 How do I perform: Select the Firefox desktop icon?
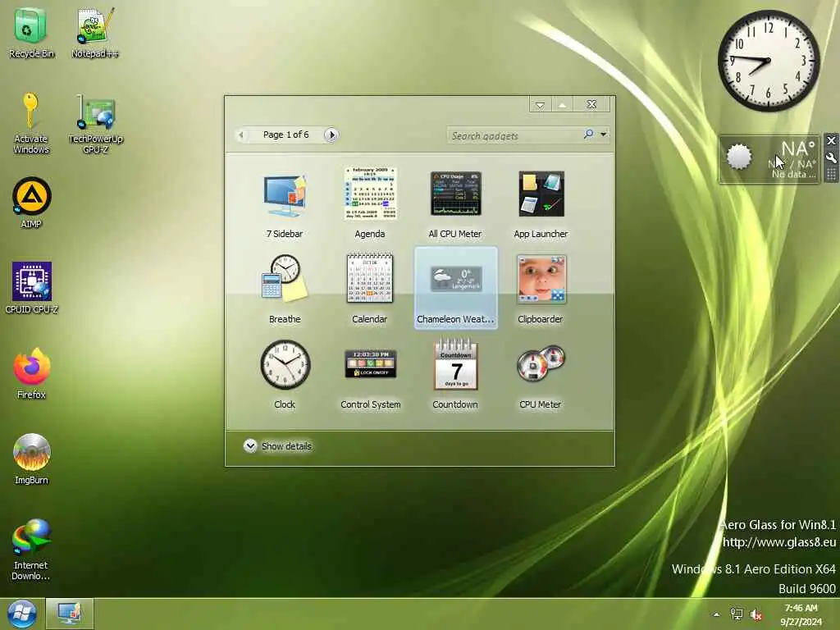pyautogui.click(x=32, y=373)
